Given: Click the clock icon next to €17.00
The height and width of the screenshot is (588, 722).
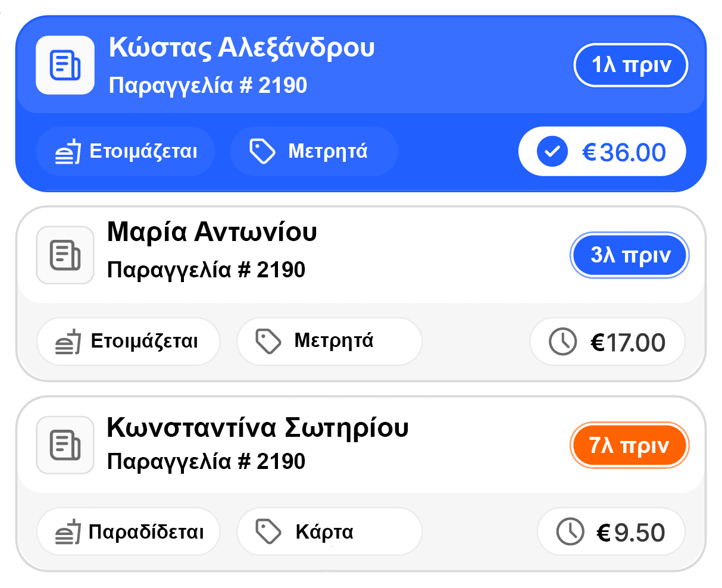Looking at the screenshot, I should click(x=562, y=342).
